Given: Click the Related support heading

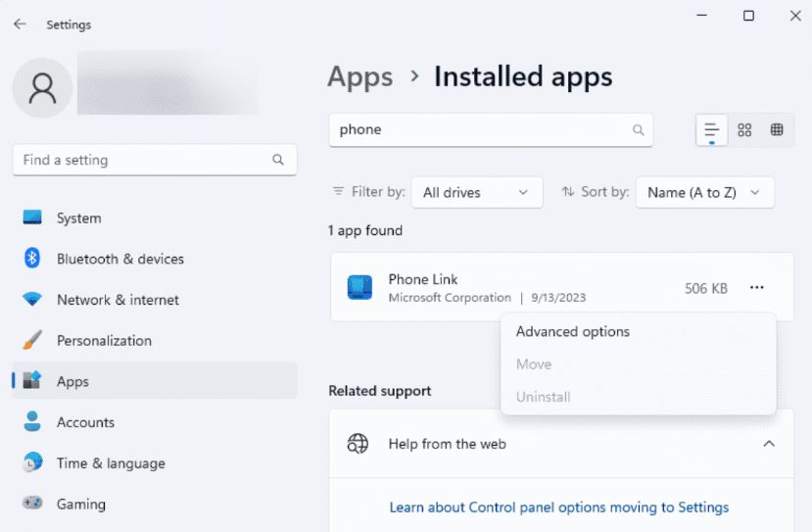Looking at the screenshot, I should click(380, 391).
